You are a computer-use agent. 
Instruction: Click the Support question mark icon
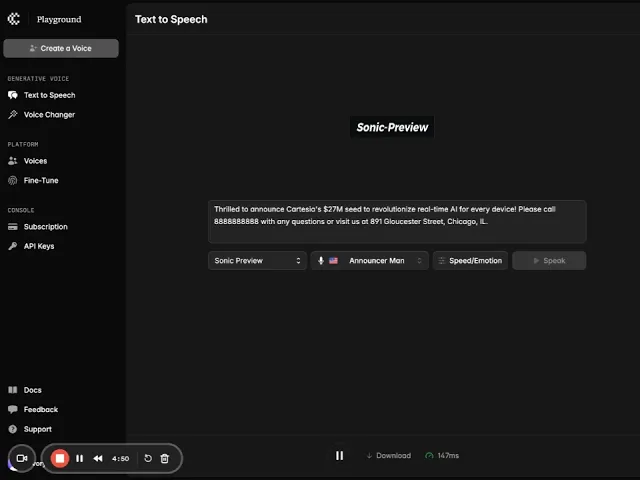click(x=13, y=429)
